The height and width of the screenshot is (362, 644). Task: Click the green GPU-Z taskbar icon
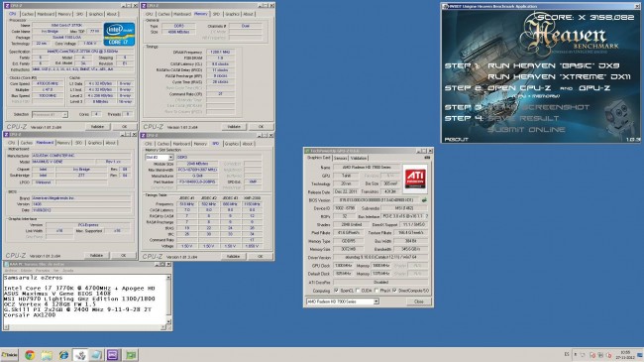coord(131,355)
